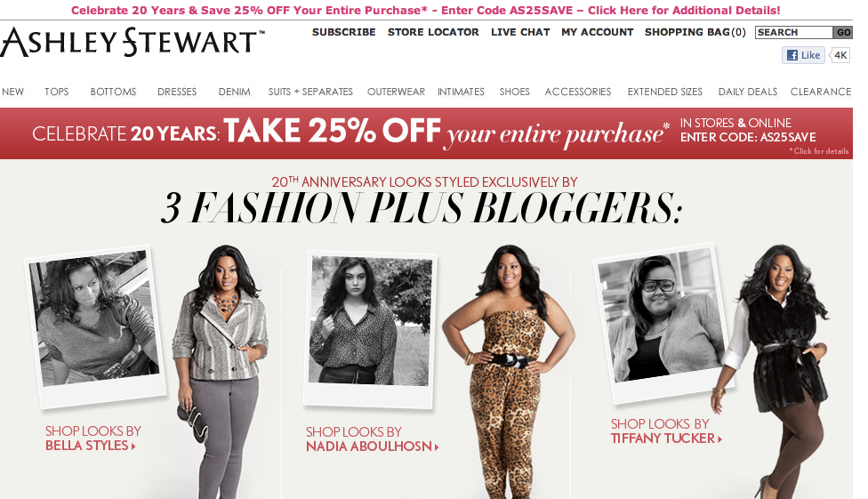Screen dimensions: 868x499
Task: View the Shopping Bag
Action: click(695, 32)
